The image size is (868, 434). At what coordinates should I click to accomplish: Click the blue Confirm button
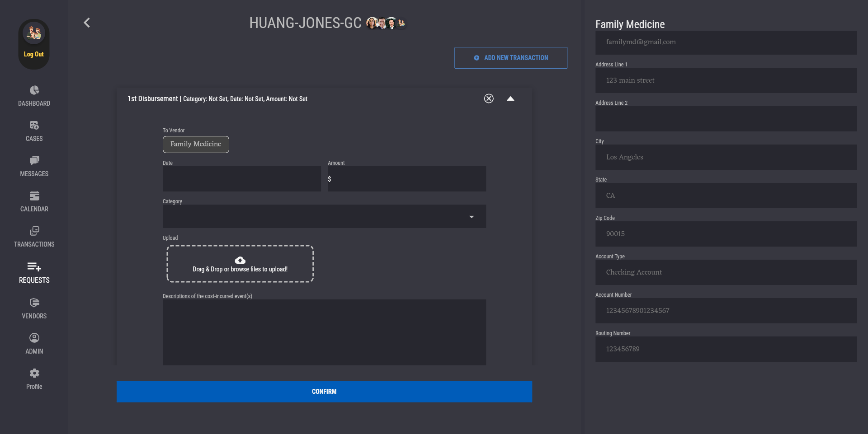(x=324, y=392)
